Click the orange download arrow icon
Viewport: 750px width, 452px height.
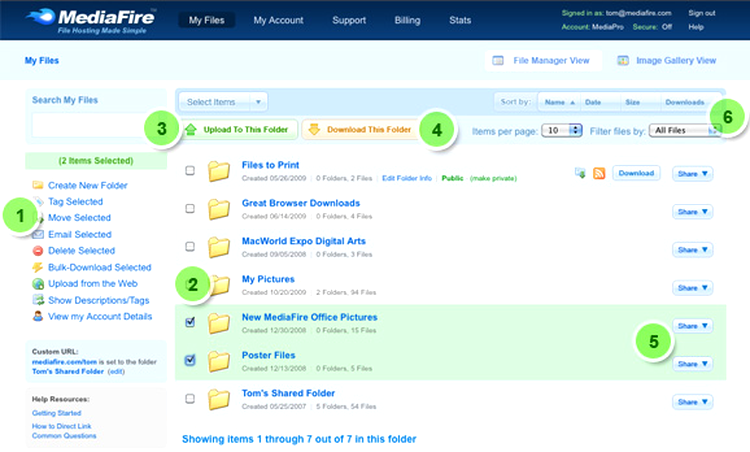(314, 130)
